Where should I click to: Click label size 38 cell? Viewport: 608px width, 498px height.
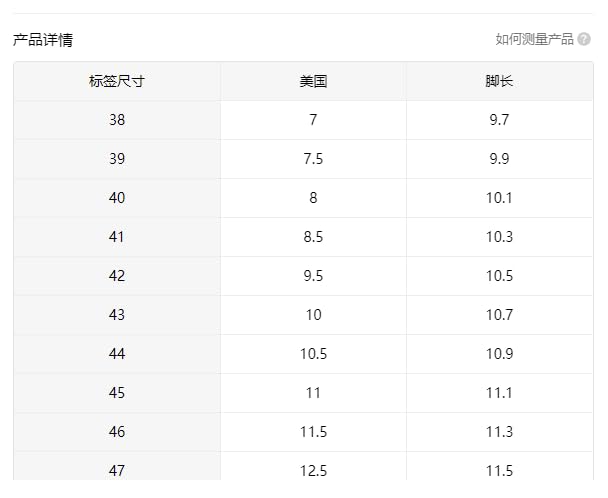(x=117, y=120)
